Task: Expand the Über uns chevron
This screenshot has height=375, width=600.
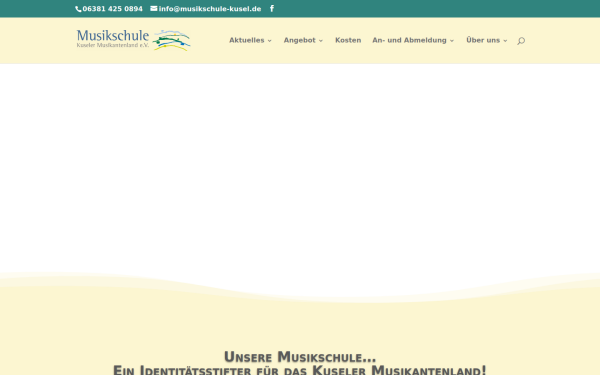Action: coord(505,41)
